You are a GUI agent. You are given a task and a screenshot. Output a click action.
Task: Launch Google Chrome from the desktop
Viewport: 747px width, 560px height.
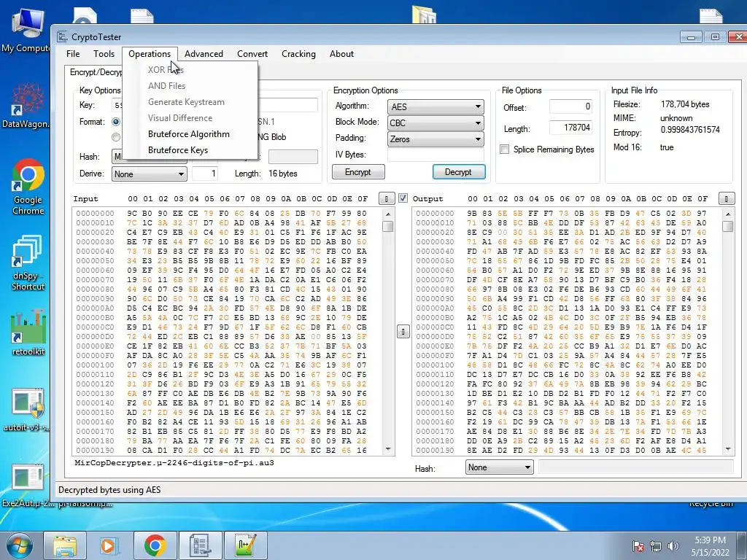pyautogui.click(x=28, y=187)
